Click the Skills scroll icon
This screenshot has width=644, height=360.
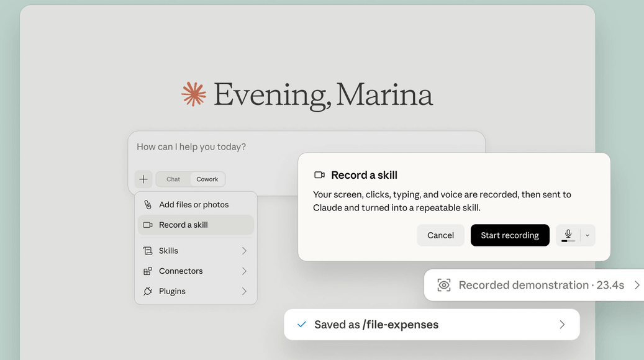[147, 250]
